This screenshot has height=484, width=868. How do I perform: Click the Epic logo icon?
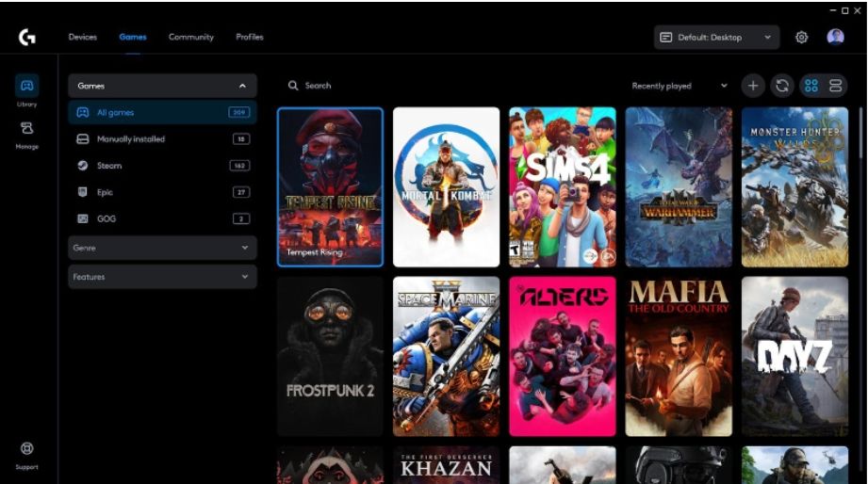(x=83, y=192)
